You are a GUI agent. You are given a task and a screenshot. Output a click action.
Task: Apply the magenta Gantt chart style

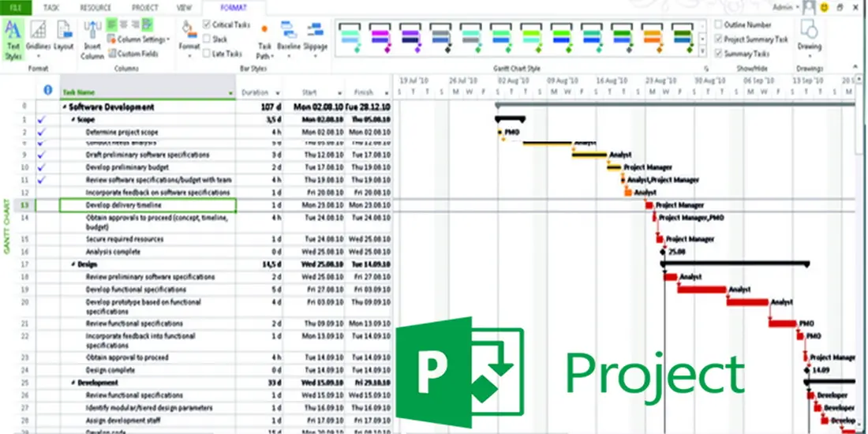pyautogui.click(x=380, y=37)
